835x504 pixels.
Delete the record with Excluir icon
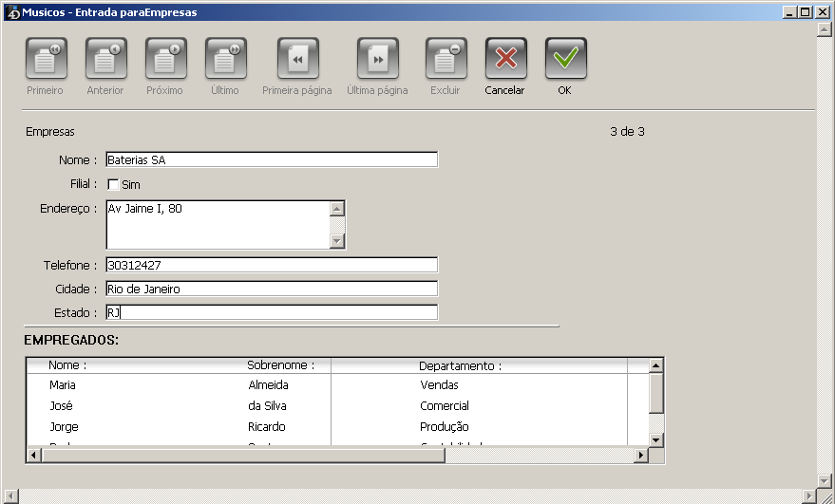[x=446, y=59]
